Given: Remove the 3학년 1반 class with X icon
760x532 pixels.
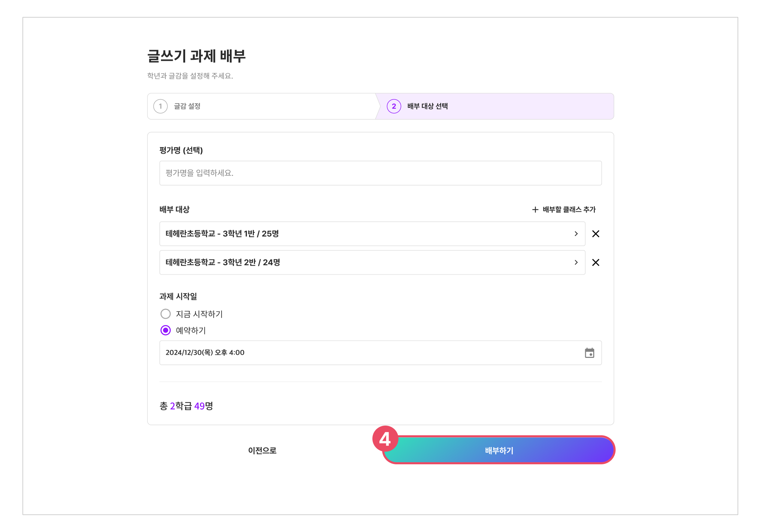Looking at the screenshot, I should click(596, 234).
